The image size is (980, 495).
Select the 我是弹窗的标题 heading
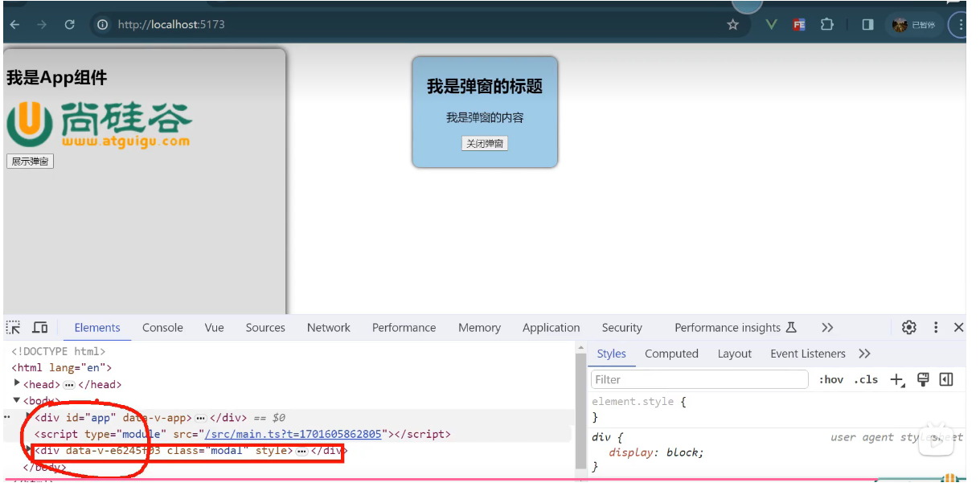point(485,86)
